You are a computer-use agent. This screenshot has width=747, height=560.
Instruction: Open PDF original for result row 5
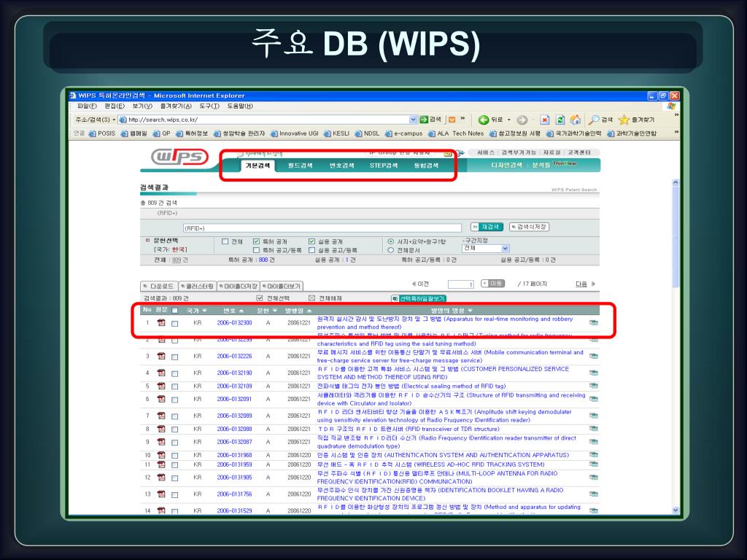(x=161, y=386)
